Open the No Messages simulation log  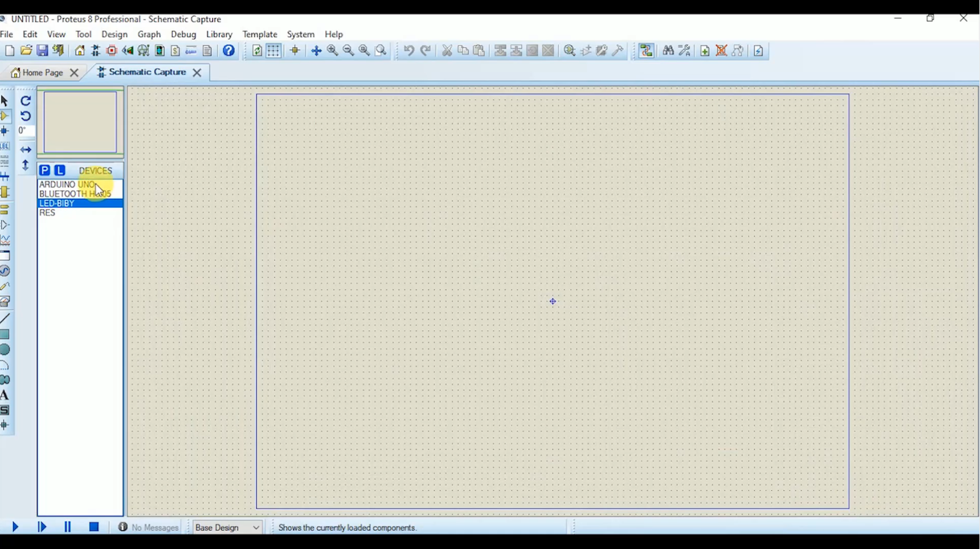149,528
